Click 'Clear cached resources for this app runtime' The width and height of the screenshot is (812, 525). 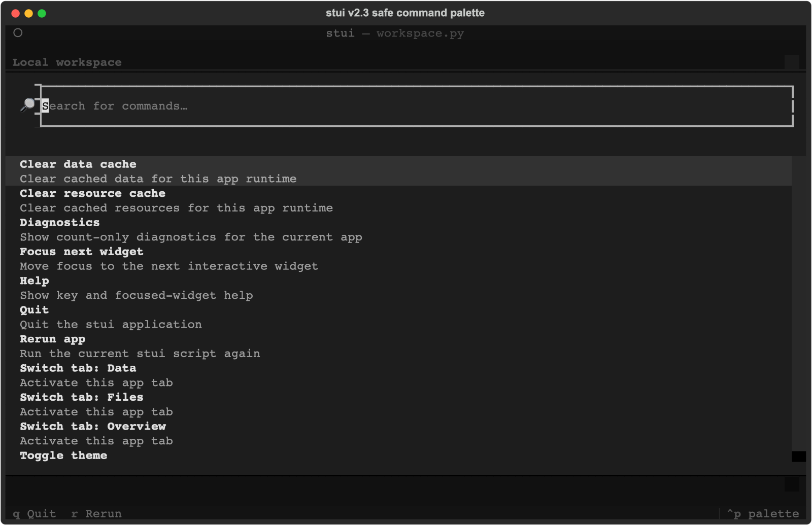pos(177,208)
